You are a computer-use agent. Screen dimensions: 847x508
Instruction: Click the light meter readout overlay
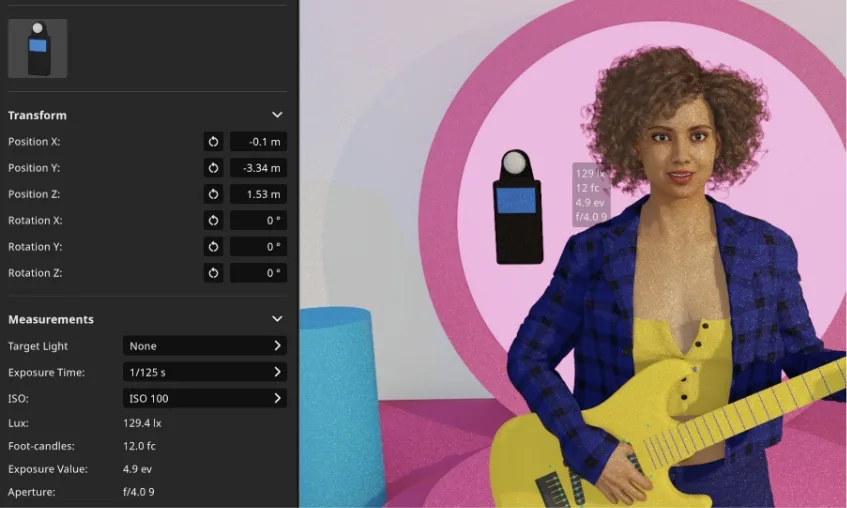coord(590,195)
